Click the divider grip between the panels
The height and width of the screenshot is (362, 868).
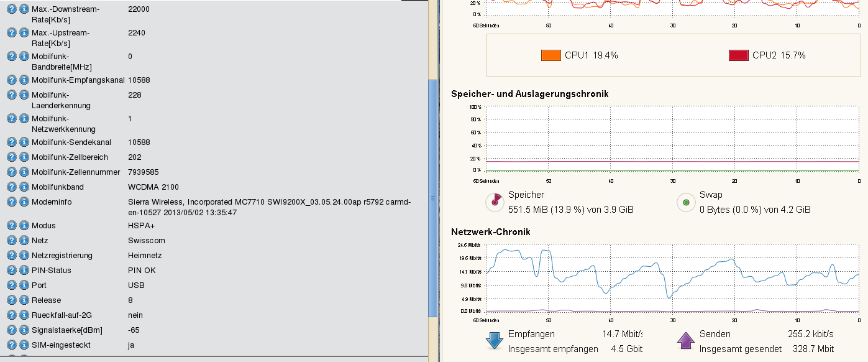(433, 198)
